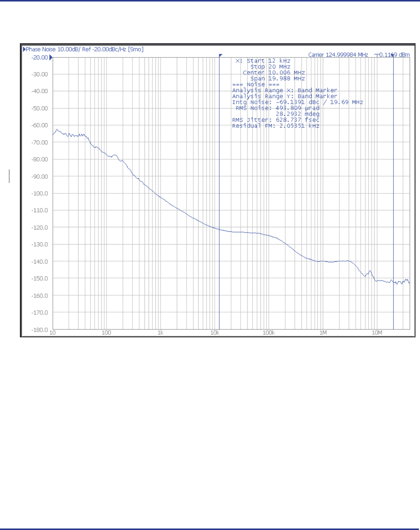Click the -180.0 y-axis label
This screenshot has width=420, height=530.
click(x=39, y=330)
